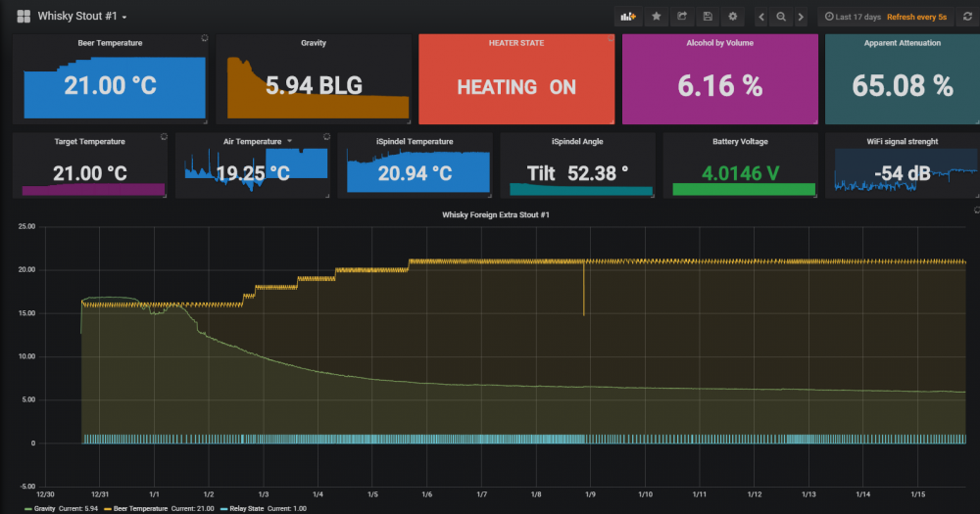Open the Share dashboard icon
The image size is (980, 514).
pyautogui.click(x=681, y=17)
